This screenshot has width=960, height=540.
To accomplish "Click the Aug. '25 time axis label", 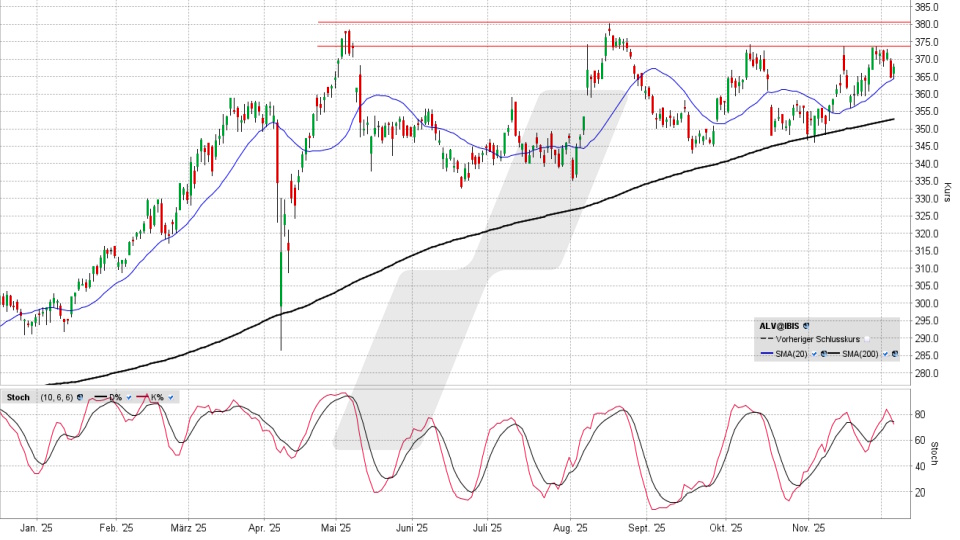I will coord(569,528).
